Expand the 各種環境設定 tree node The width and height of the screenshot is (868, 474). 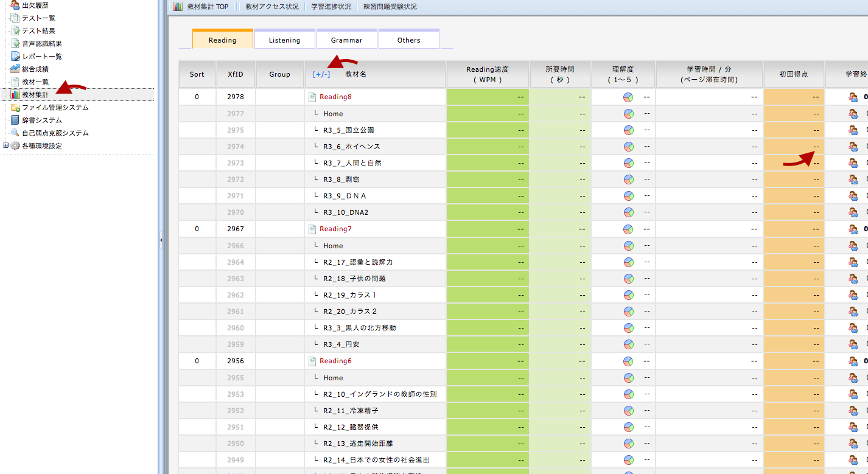[6, 145]
